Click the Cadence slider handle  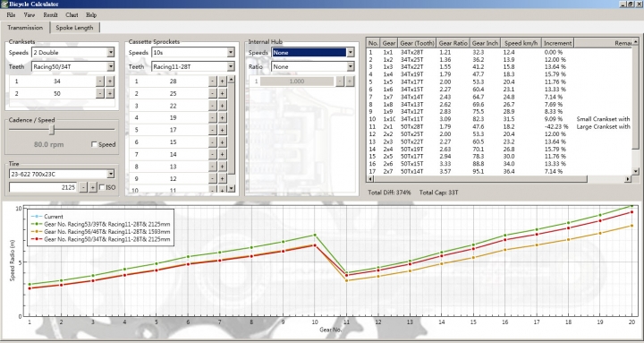click(x=52, y=130)
